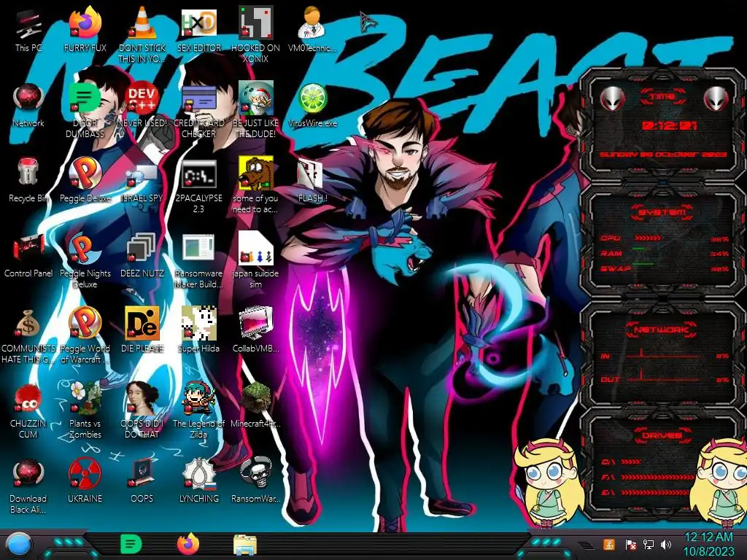Select the RansomWar... skull icon
The height and width of the screenshot is (560, 747).
pos(255,474)
